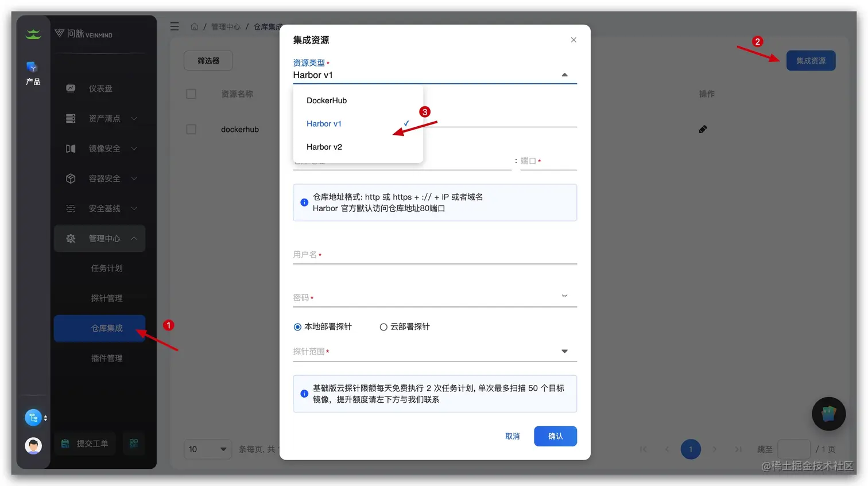The image size is (868, 486).
Task: Go to previous page arrow
Action: click(667, 449)
